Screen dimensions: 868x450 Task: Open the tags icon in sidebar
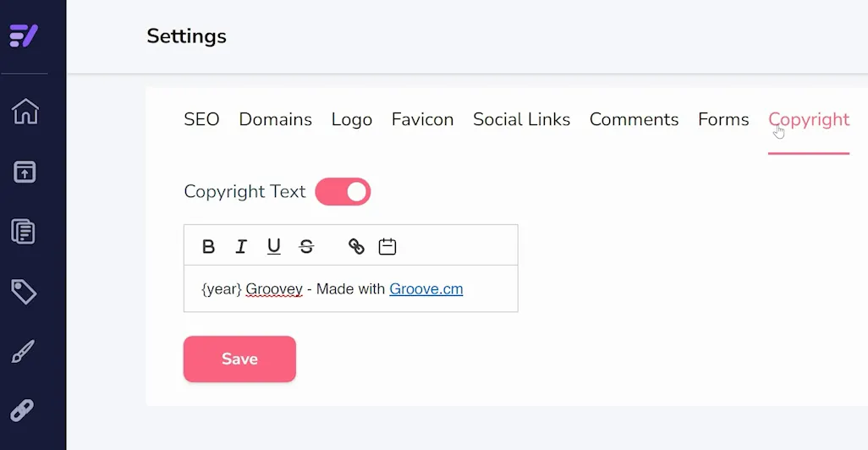point(24,292)
